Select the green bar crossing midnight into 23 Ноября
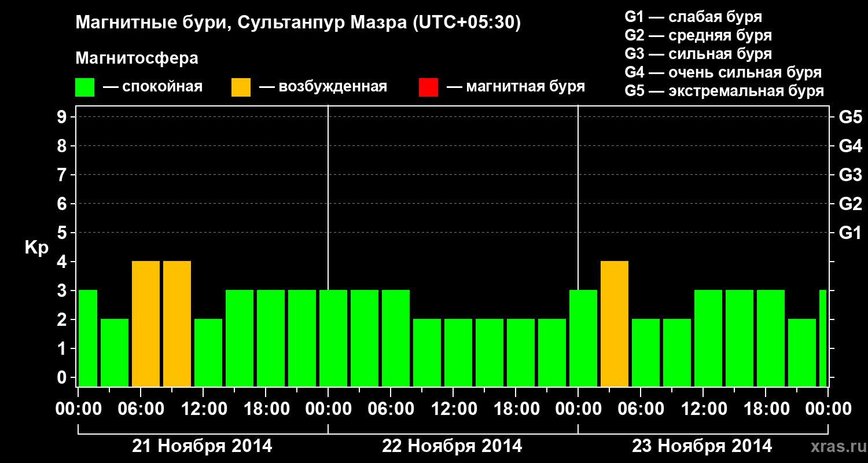This screenshot has height=463, width=868. coord(583,339)
